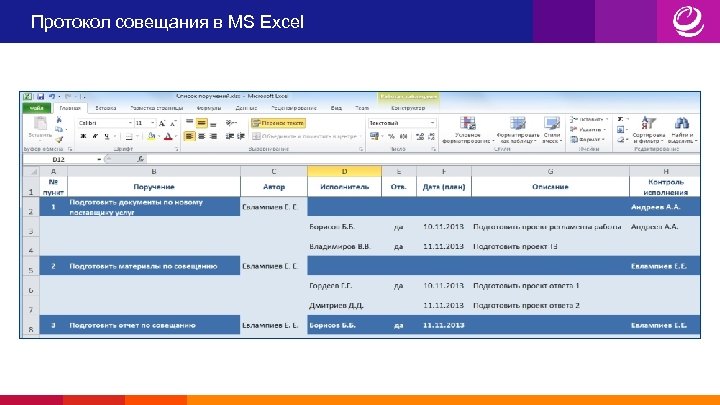Click the Decrease Font Size icon
The height and width of the screenshot is (405, 720).
click(x=173, y=123)
